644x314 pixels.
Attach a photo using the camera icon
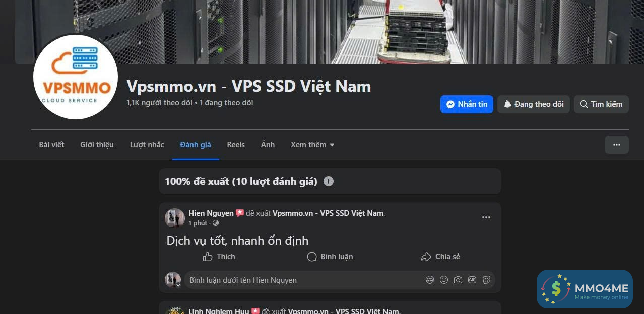click(x=458, y=280)
